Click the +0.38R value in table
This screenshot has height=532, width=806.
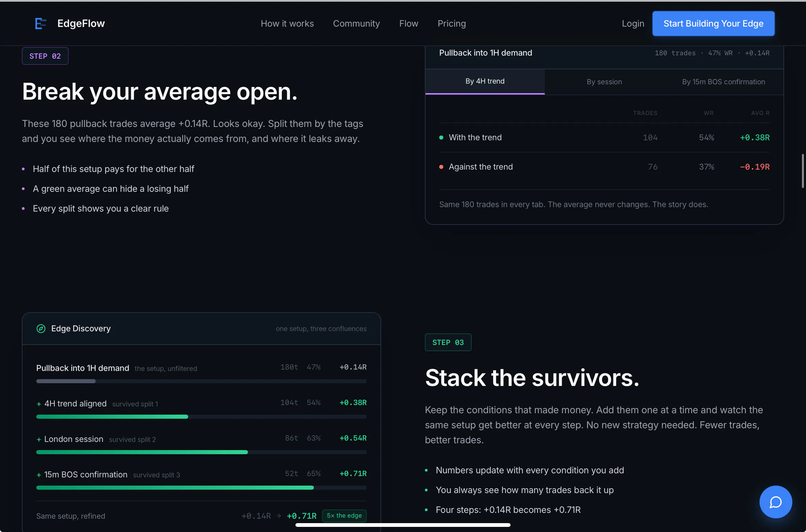(754, 138)
